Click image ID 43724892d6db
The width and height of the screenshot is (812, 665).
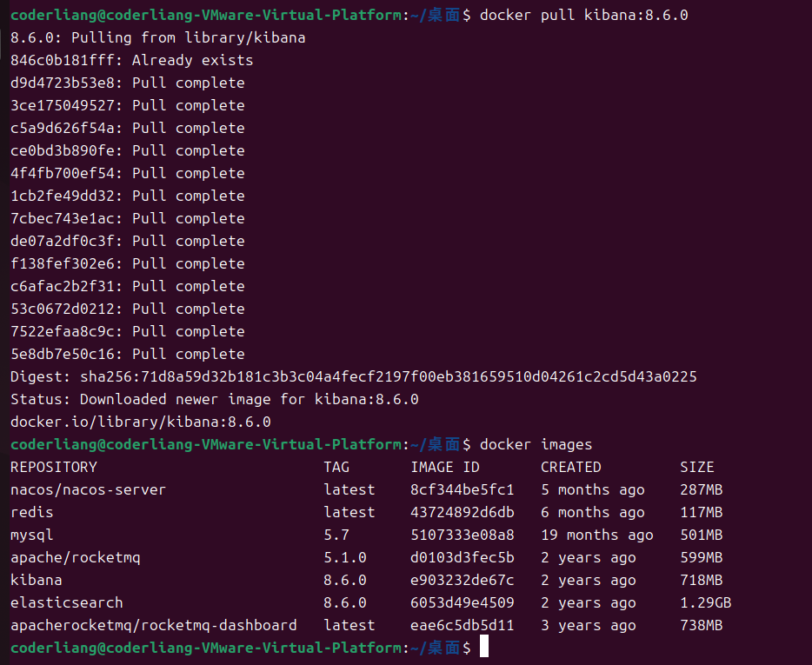pyautogui.click(x=463, y=512)
